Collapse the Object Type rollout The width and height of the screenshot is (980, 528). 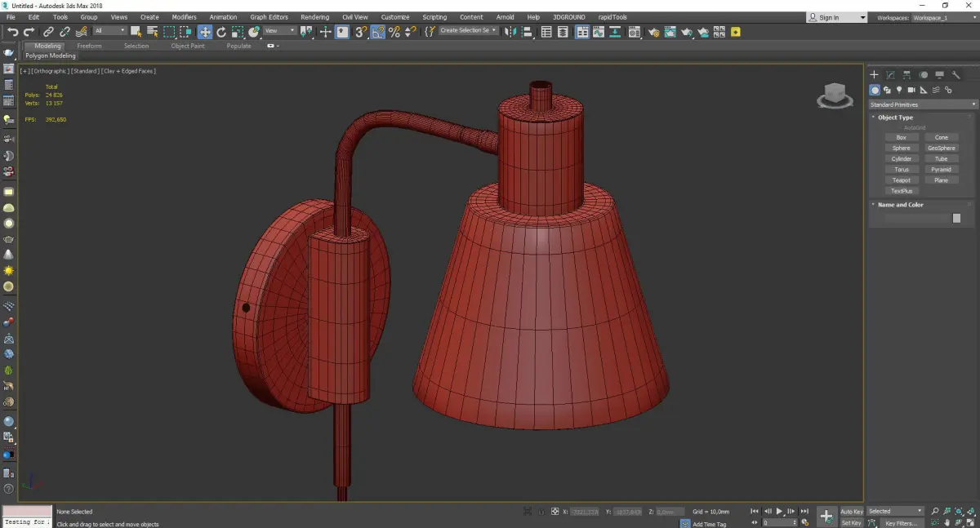point(895,118)
